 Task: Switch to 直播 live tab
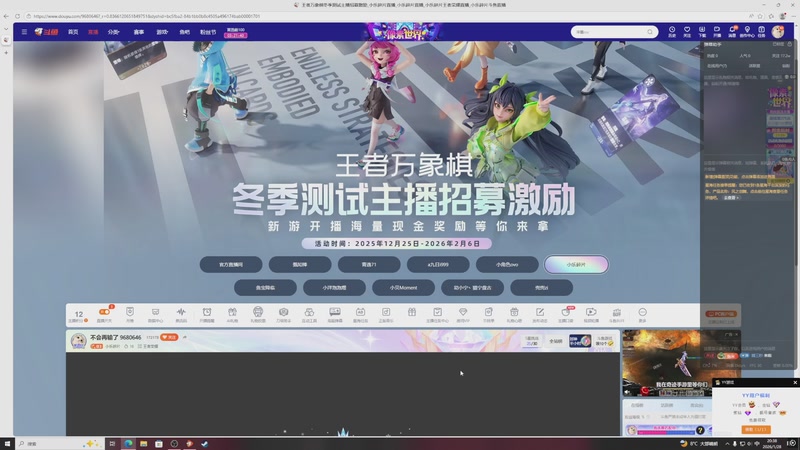click(93, 32)
